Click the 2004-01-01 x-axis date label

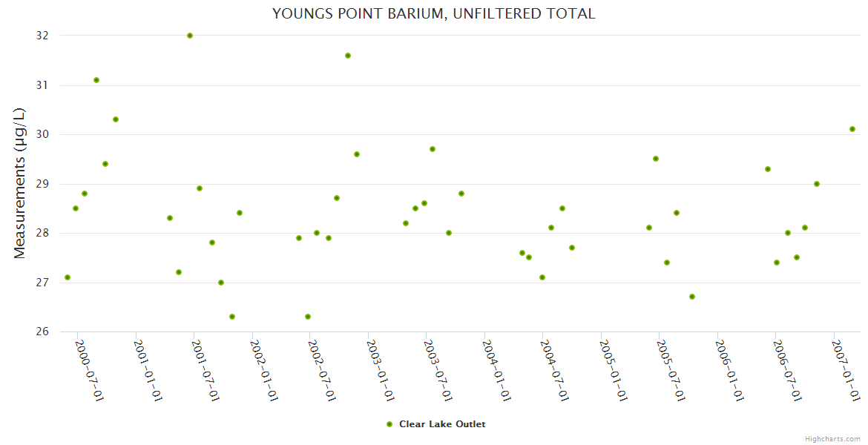(x=496, y=369)
